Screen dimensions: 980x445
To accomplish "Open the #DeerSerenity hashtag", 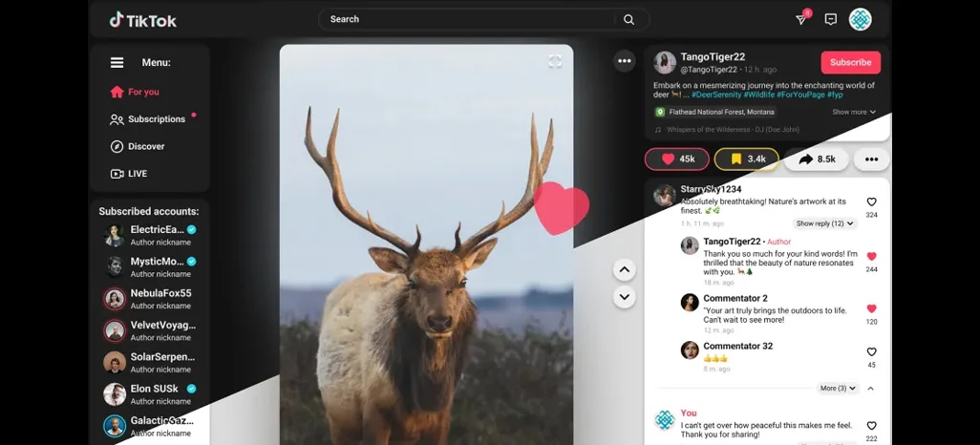I will pyautogui.click(x=715, y=95).
